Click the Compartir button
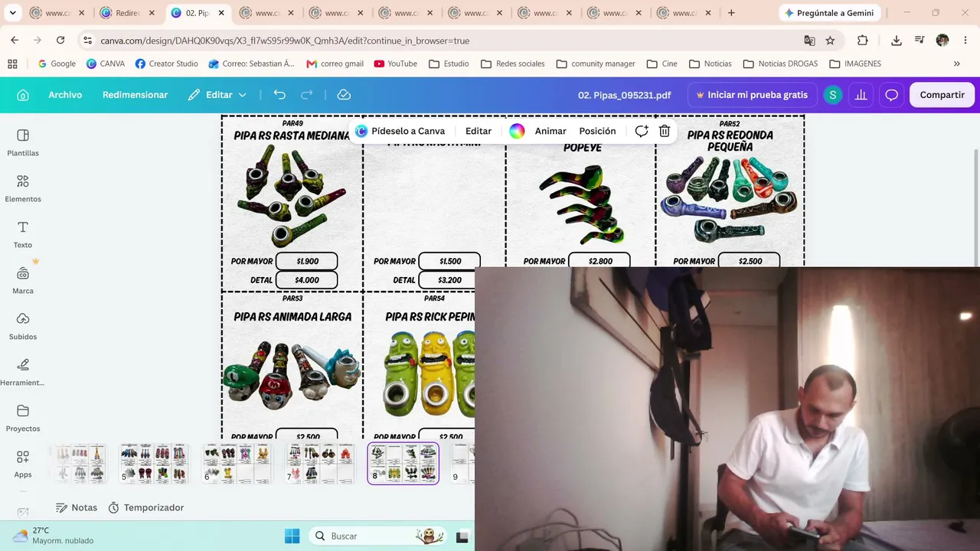980x551 pixels. tap(942, 95)
